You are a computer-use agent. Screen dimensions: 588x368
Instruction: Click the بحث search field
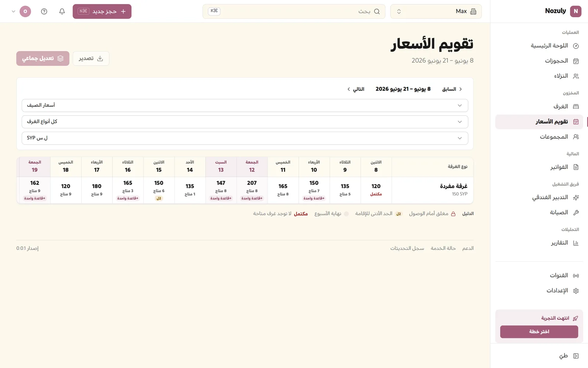[x=294, y=11]
